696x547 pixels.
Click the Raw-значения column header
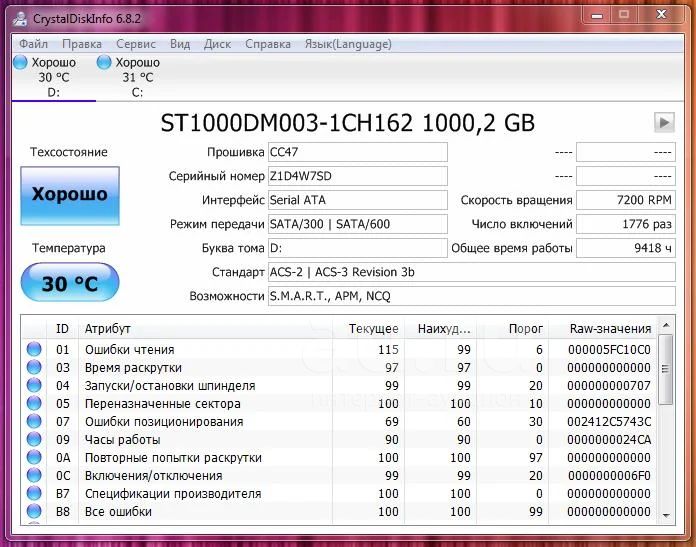point(603,329)
